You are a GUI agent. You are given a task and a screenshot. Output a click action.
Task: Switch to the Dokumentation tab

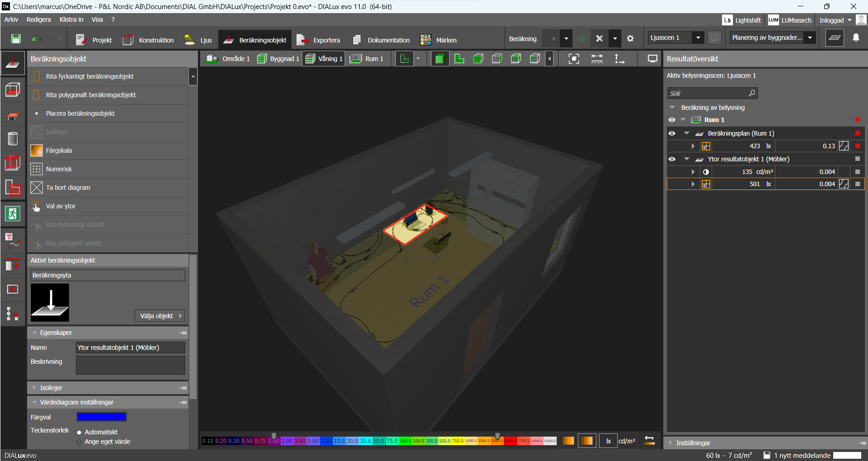[x=381, y=40]
